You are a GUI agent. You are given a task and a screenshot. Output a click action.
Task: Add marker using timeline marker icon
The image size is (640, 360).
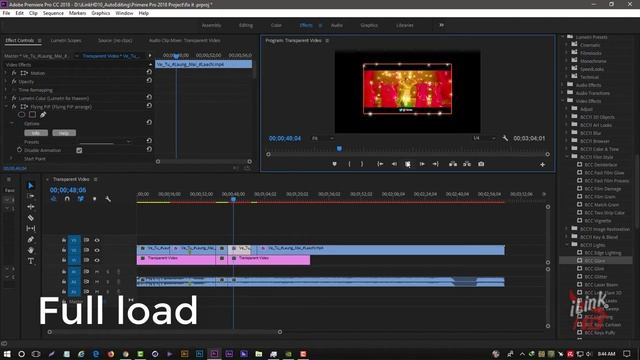click(94, 199)
